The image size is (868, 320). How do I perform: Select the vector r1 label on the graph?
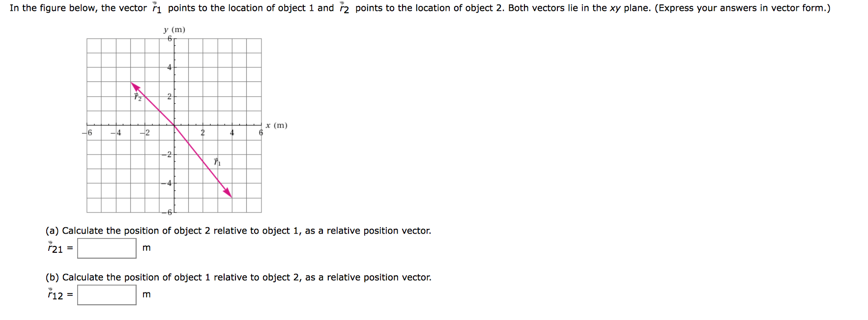[x=216, y=161]
